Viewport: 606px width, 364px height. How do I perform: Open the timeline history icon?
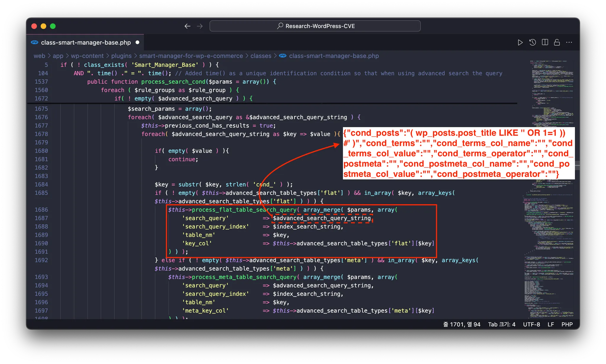tap(532, 43)
